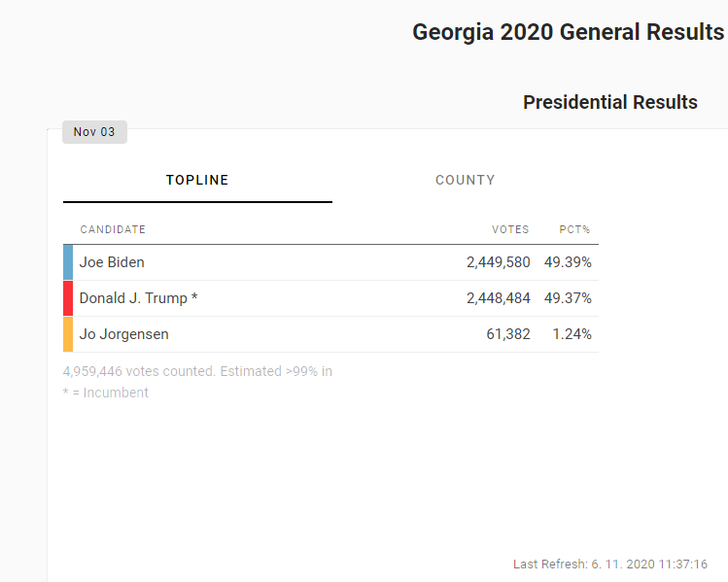
Task: Click the Georgia 2020 General Results title
Action: pyautogui.click(x=568, y=32)
